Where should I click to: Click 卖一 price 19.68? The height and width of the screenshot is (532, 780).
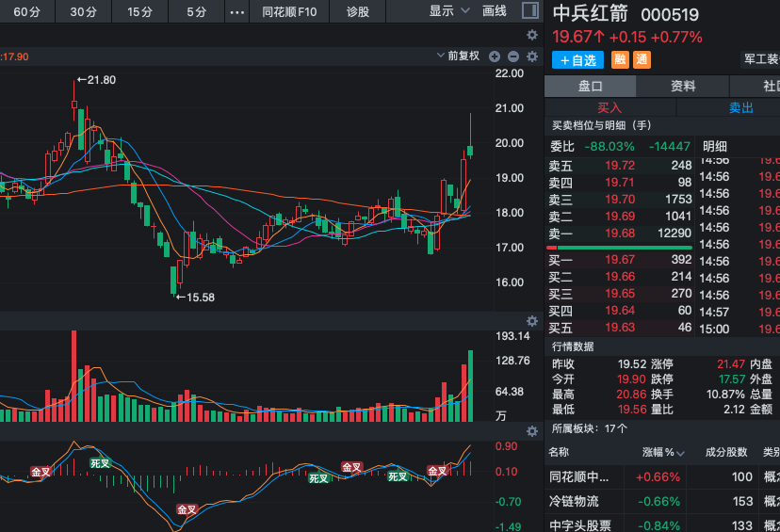(620, 234)
